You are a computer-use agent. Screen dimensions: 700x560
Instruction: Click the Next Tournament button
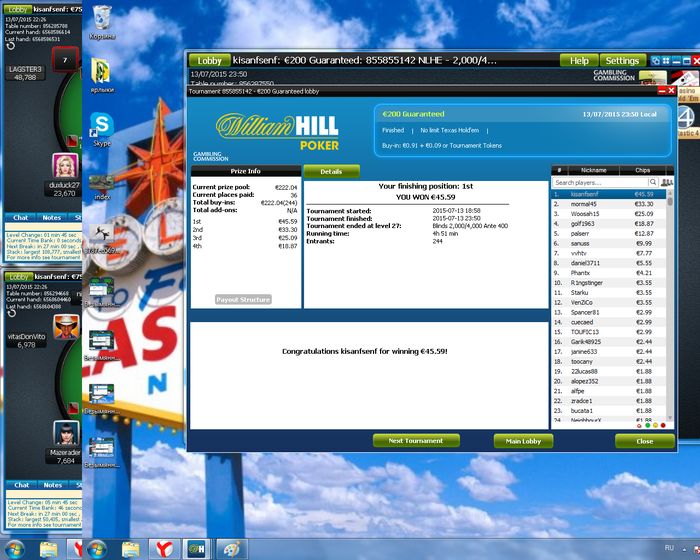[x=416, y=441]
